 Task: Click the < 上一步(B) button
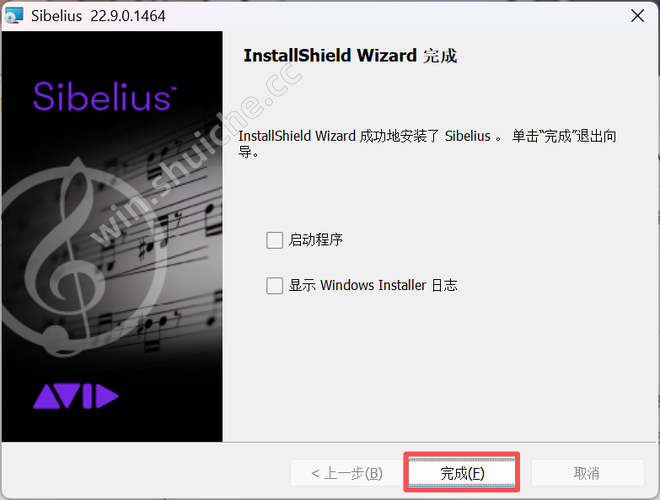click(346, 473)
